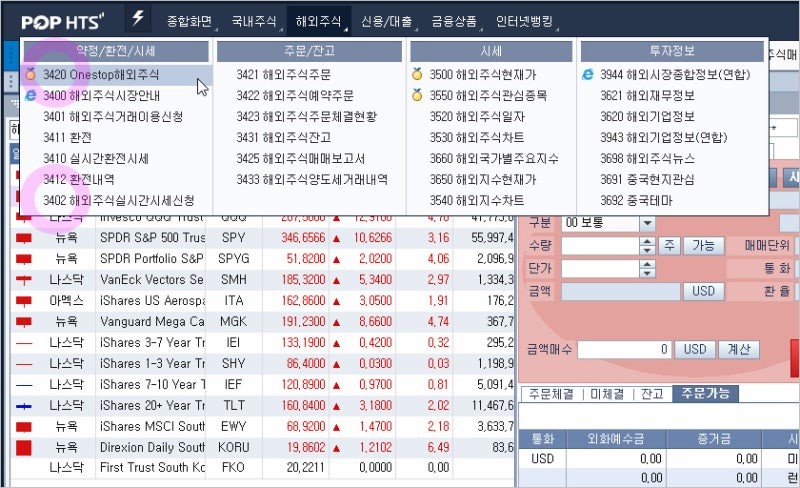Open 3422 해외주식예약주문

pyautogui.click(x=295, y=95)
